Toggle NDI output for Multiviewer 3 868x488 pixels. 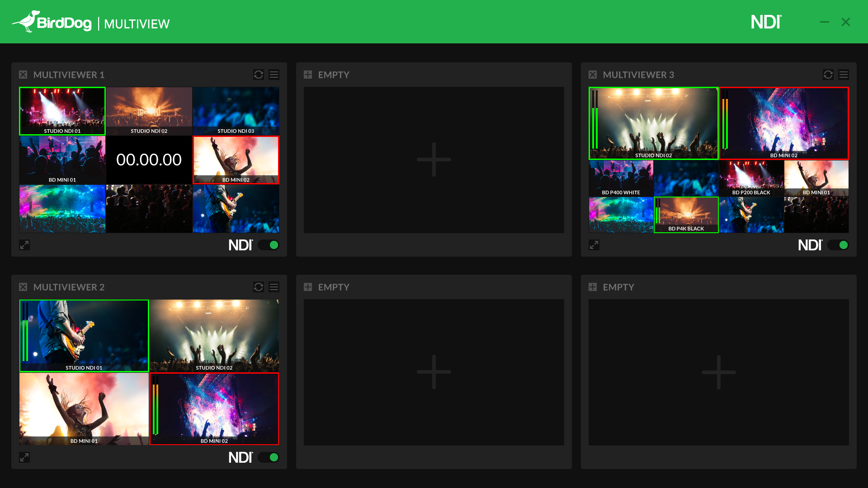coord(838,245)
